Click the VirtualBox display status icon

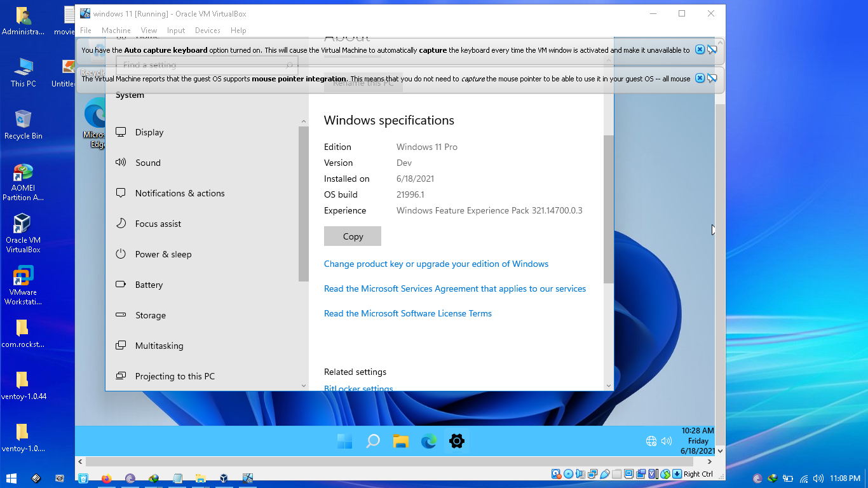[628, 474]
